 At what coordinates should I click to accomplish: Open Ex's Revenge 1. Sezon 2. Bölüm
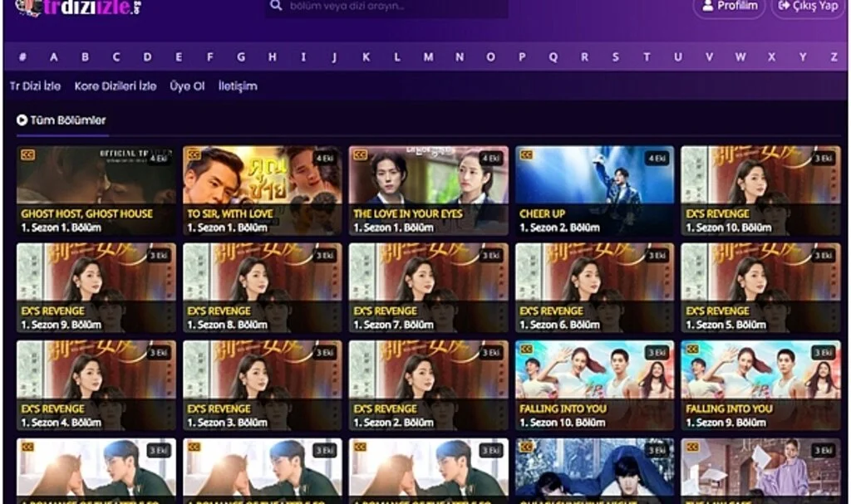coord(429,385)
